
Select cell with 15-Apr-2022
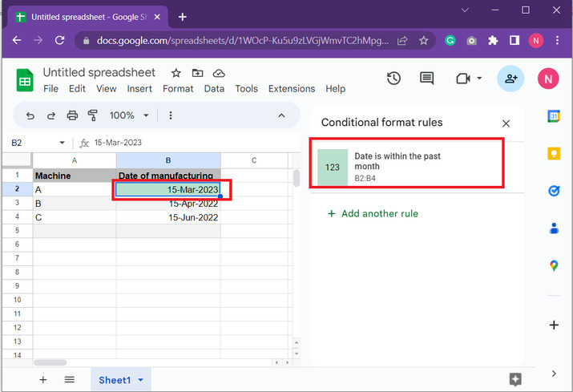[x=168, y=204]
